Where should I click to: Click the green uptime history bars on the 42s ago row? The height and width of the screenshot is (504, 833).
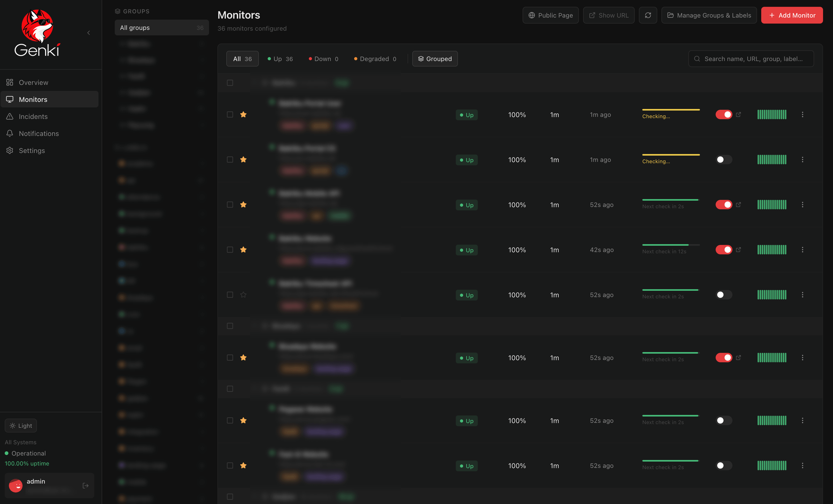tap(772, 250)
